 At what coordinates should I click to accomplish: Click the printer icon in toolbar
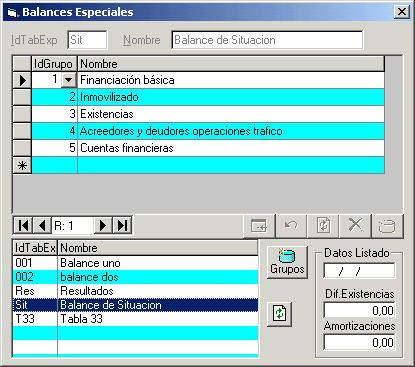387,226
